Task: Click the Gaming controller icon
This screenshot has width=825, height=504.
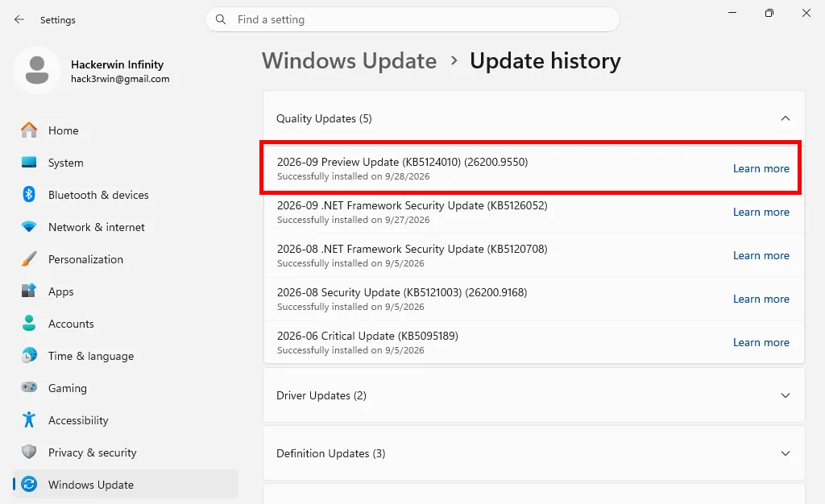Action: pyautogui.click(x=29, y=387)
